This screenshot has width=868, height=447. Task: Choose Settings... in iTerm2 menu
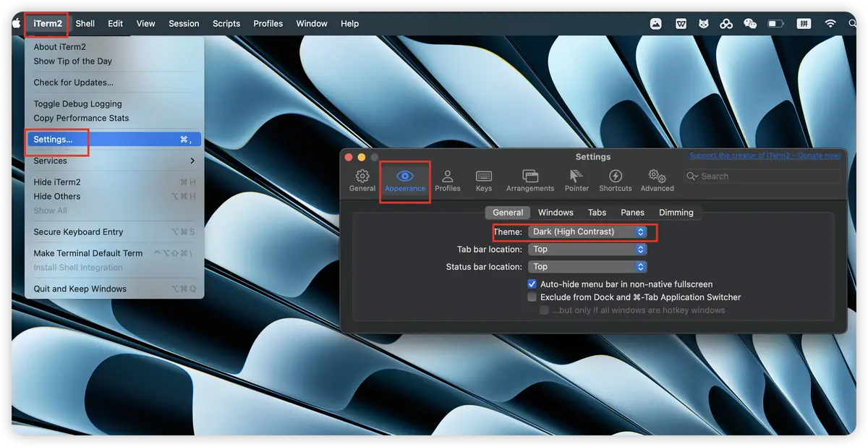click(x=114, y=140)
